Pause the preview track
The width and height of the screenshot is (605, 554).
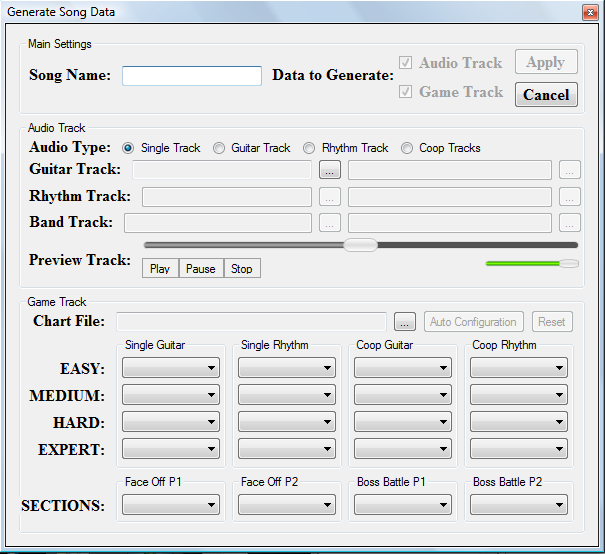[201, 268]
